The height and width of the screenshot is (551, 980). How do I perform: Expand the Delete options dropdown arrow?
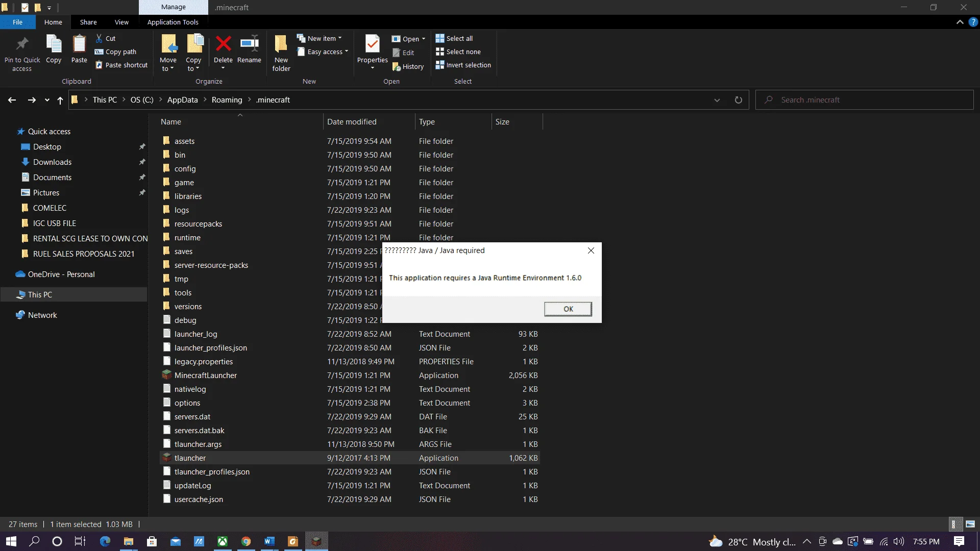[x=223, y=68]
